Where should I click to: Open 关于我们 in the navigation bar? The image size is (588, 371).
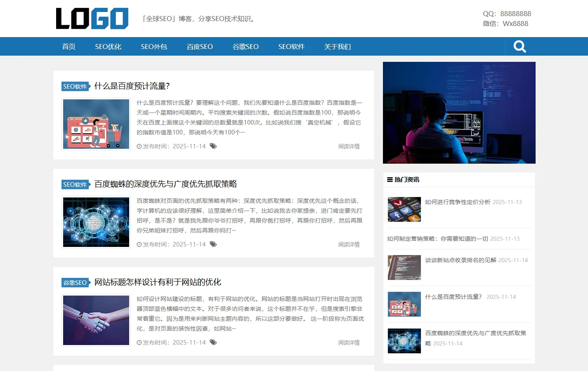tap(338, 47)
